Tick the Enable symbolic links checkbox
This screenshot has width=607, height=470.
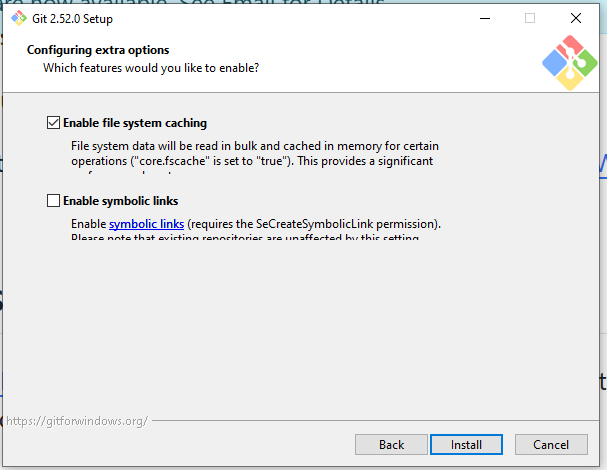[x=53, y=201]
